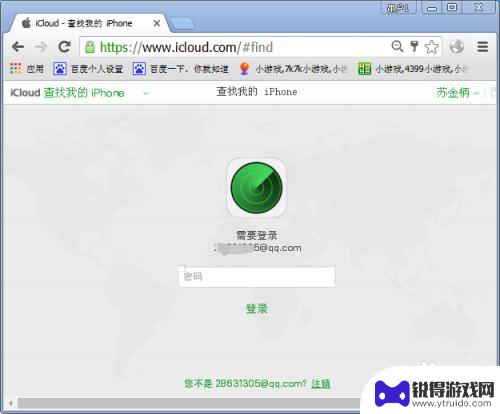Close the iCloud browser tab

pos(156,23)
